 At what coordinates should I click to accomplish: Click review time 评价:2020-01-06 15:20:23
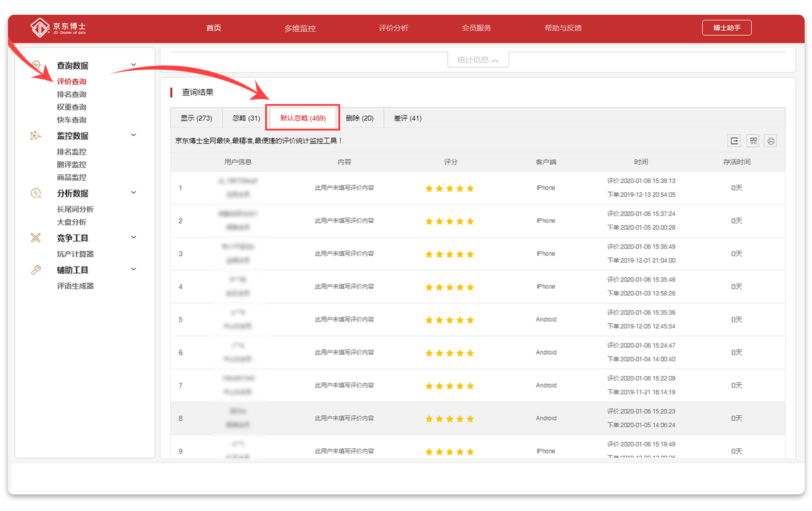[641, 411]
